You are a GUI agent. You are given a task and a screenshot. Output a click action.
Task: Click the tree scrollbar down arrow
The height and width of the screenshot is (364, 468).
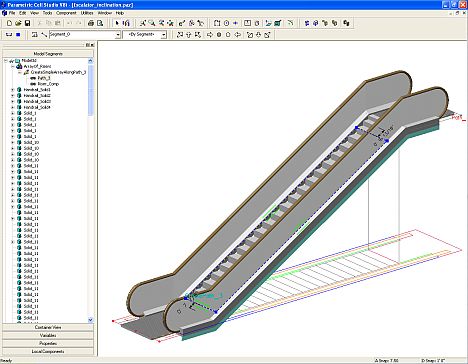pos(90,320)
